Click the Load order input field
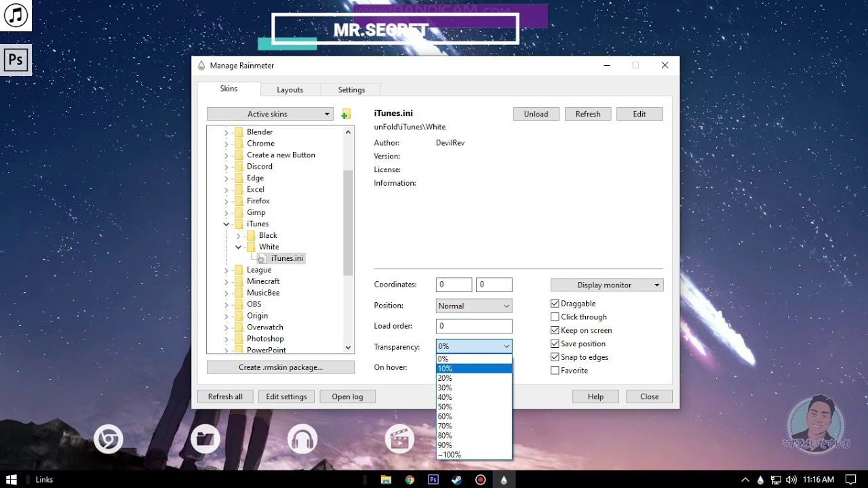The image size is (868, 488). click(474, 326)
